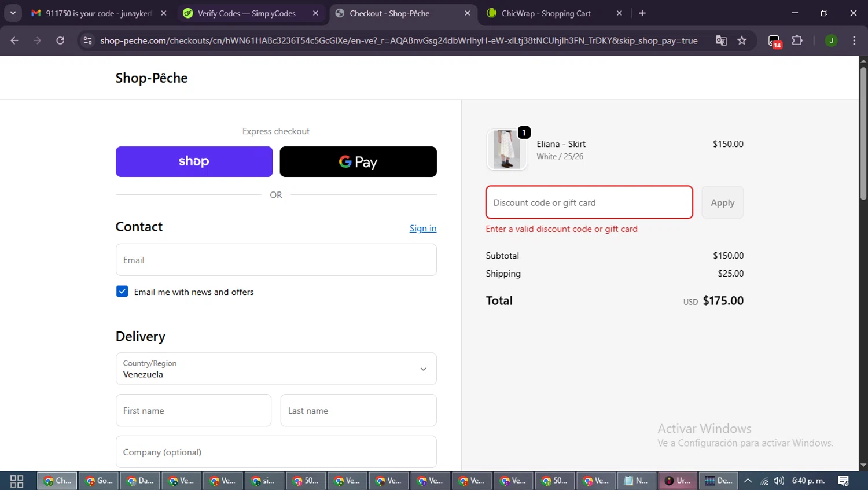Viewport: 868px width, 490px height.
Task: Switch to Verify Codes — SimplyCodes tab
Action: point(246,13)
